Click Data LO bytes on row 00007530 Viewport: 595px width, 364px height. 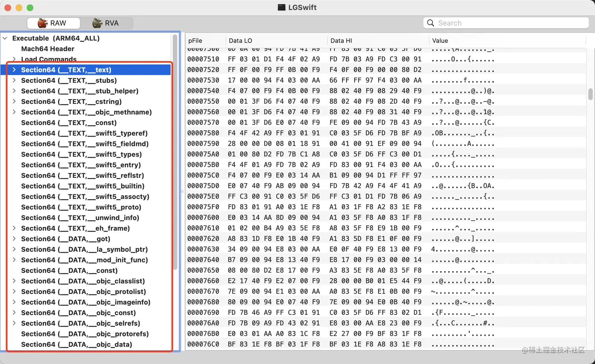(x=274, y=80)
